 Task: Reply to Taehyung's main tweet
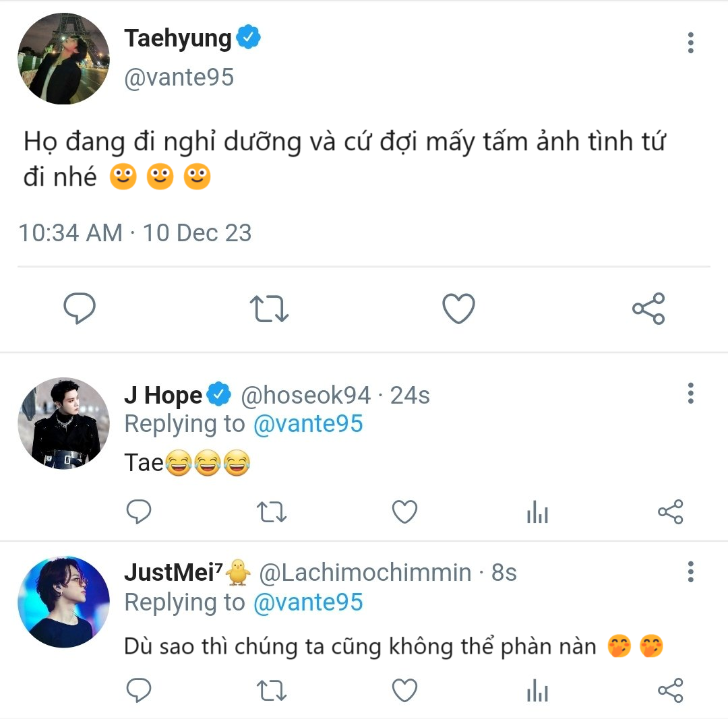80,309
